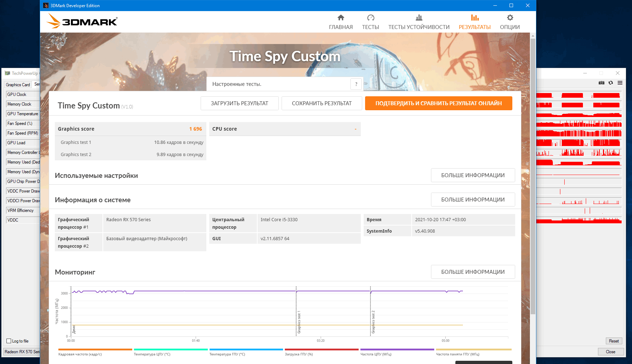Click VDDC sensor in GPU-Z

coord(23,220)
